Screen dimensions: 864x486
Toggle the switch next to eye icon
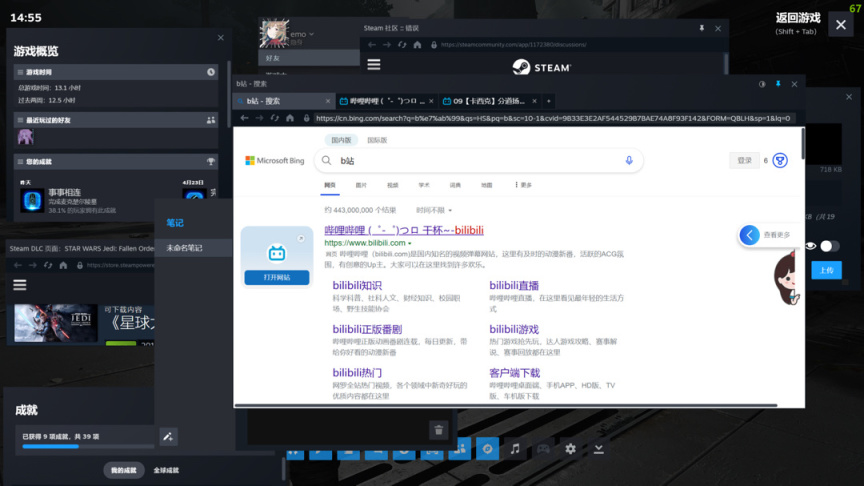tap(829, 246)
